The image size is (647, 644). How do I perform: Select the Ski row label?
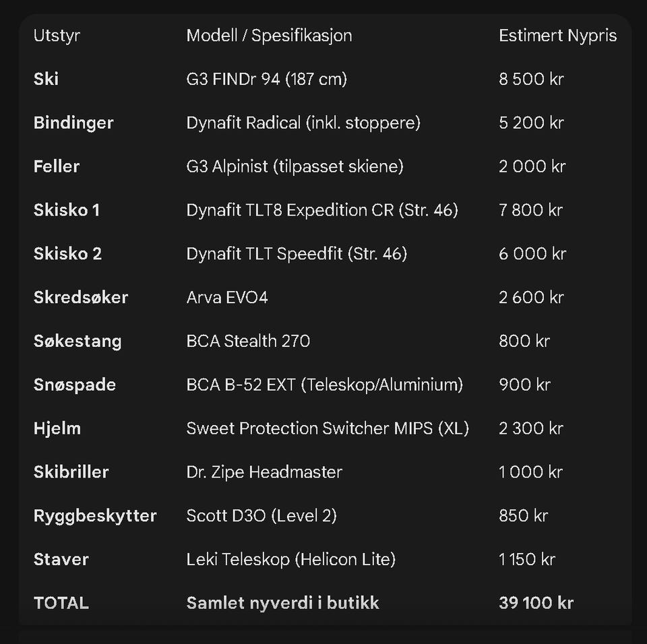pos(46,79)
